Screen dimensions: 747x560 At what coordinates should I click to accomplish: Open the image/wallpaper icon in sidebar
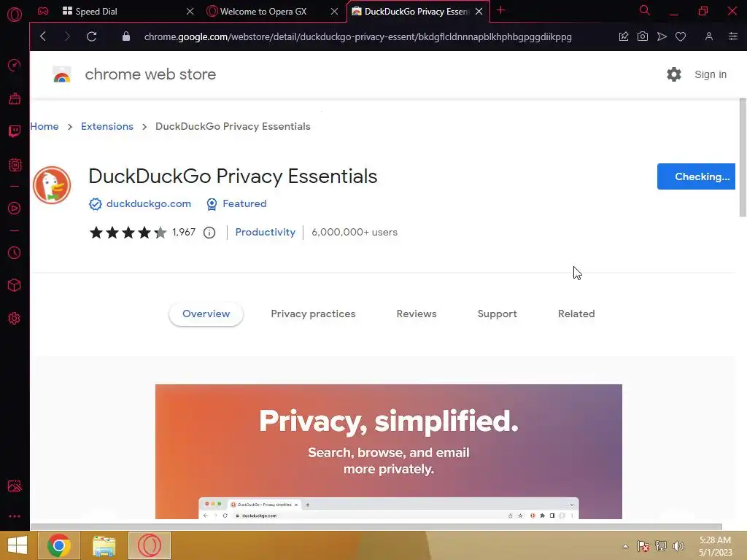coord(15,486)
